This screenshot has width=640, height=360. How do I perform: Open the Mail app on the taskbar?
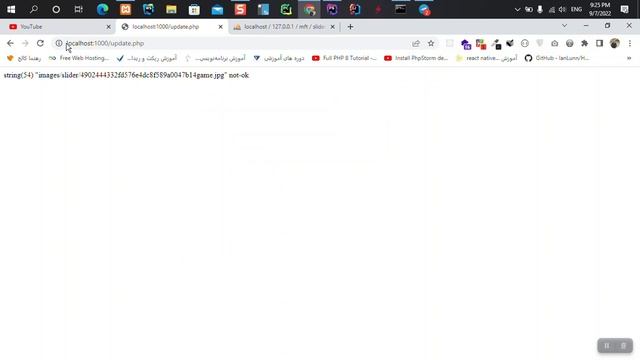[x=217, y=9]
